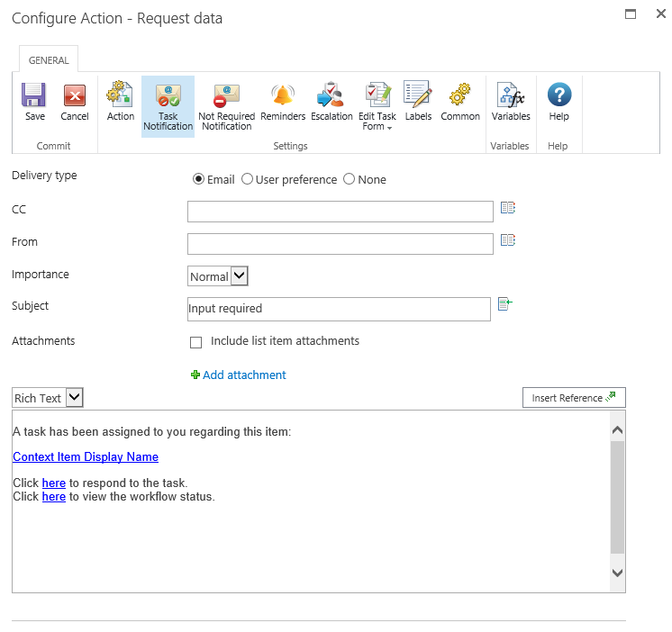672x632 pixels.
Task: Click into the Subject input field
Action: tap(339, 309)
